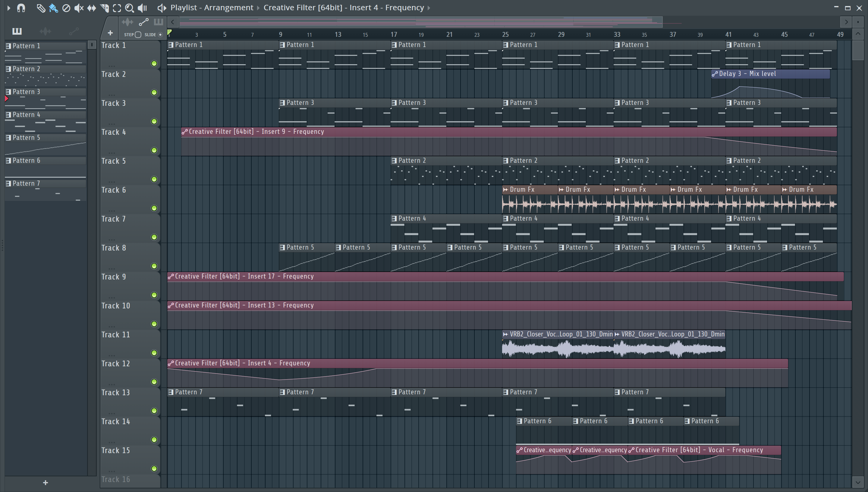Mute Track 9 with its green LED
Viewport: 868px width, 492px height.
point(154,295)
